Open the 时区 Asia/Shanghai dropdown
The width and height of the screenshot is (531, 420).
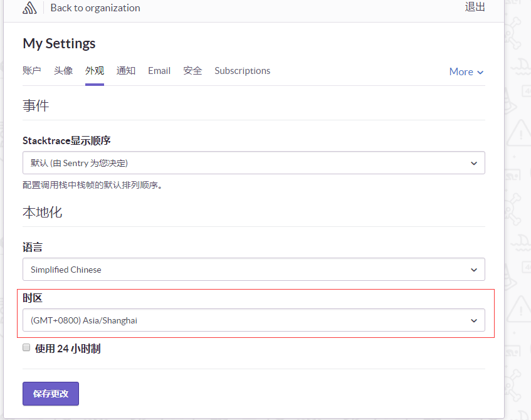click(254, 320)
